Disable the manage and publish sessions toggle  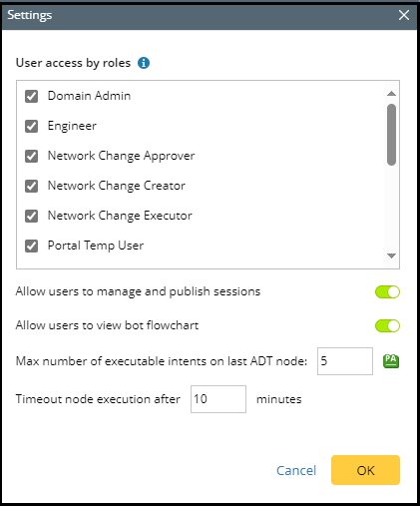387,291
